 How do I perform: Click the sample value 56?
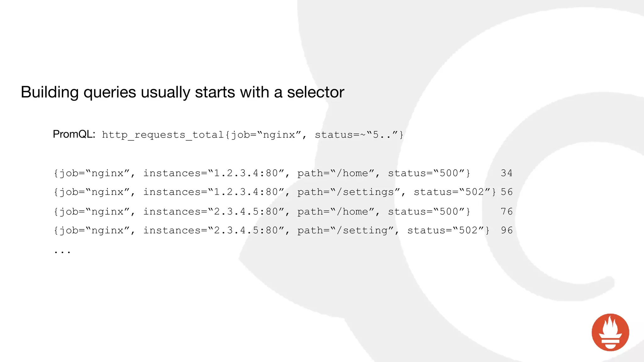[x=507, y=192]
